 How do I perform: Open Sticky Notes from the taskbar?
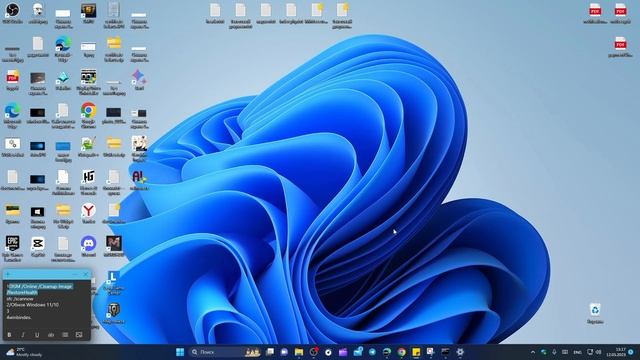(x=416, y=352)
